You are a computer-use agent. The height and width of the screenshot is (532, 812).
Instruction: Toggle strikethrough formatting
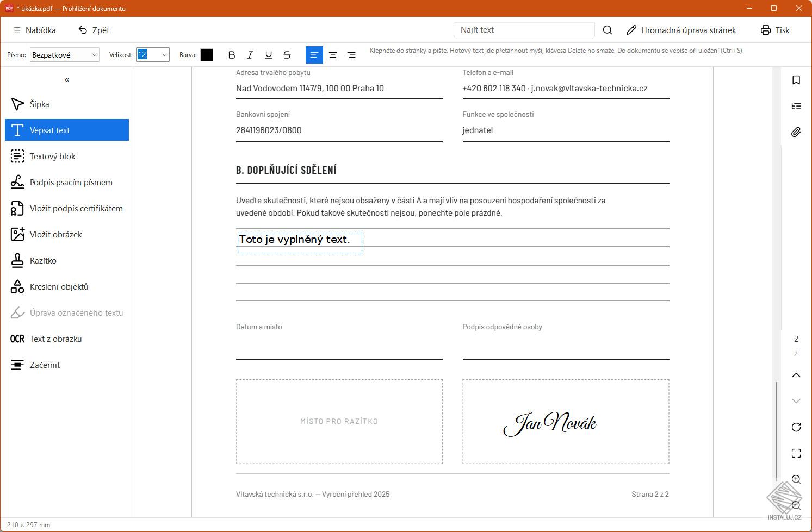(x=287, y=55)
